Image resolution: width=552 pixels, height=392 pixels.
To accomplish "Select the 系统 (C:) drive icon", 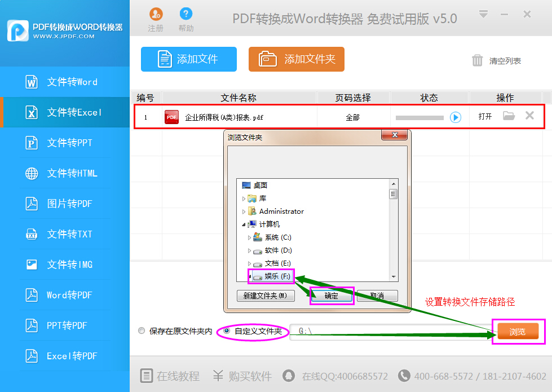I will pos(258,237).
